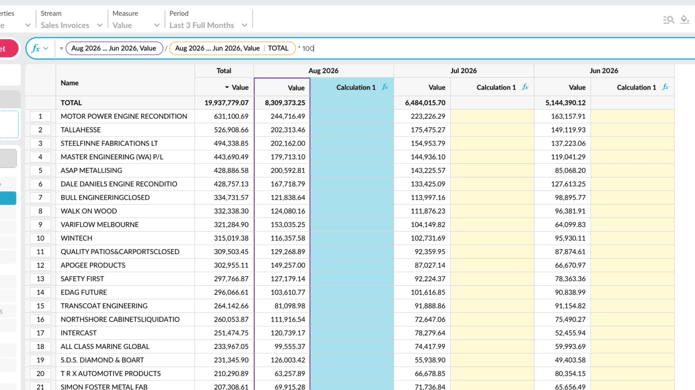Viewport: 695px width, 390px height.
Task: Select row NORTHSHORE CABINETSLIQUIDATIO
Action: pyautogui.click(x=120, y=319)
